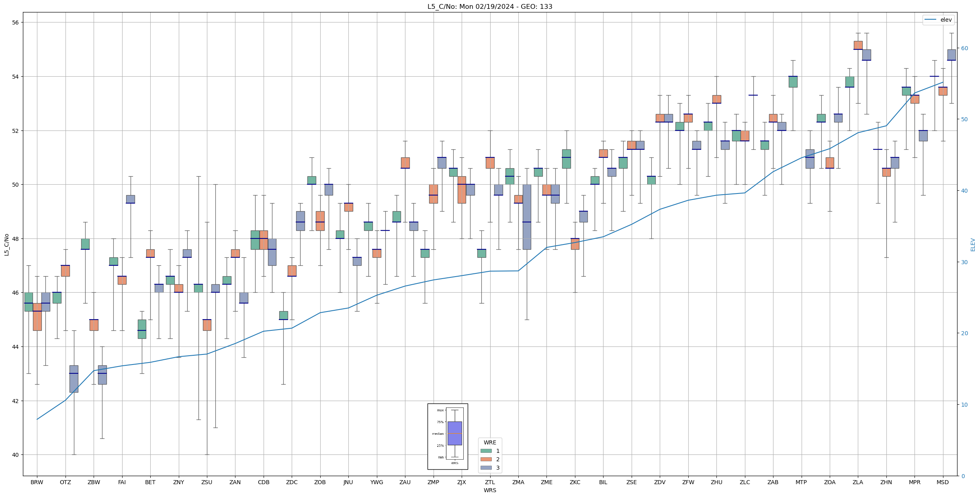Click the WRS x-axis title

pyautogui.click(x=489, y=490)
